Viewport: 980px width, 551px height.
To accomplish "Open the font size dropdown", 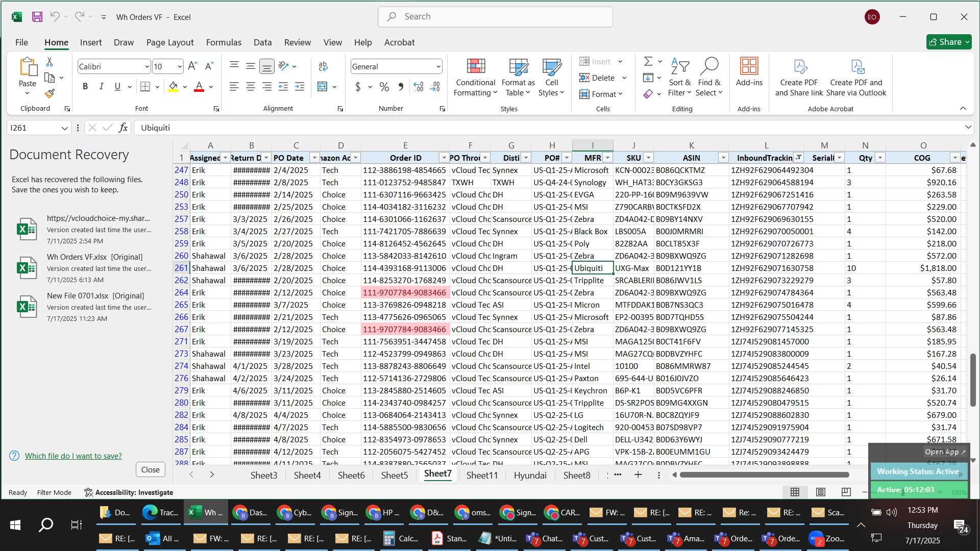I will [180, 66].
